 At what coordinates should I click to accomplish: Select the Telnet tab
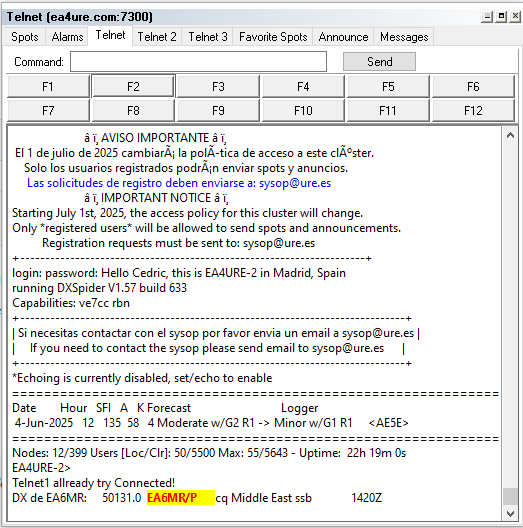[x=110, y=35]
